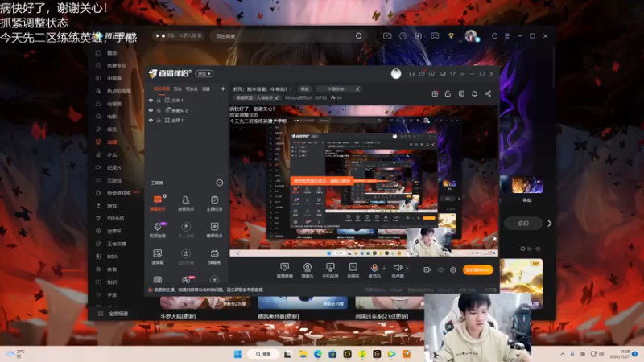Click the 修改 title edit button

pos(305,88)
